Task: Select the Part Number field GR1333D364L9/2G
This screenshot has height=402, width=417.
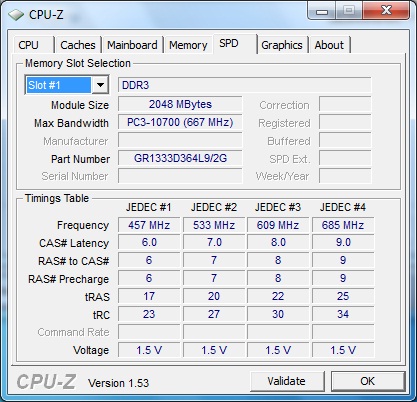Action: (x=180, y=158)
